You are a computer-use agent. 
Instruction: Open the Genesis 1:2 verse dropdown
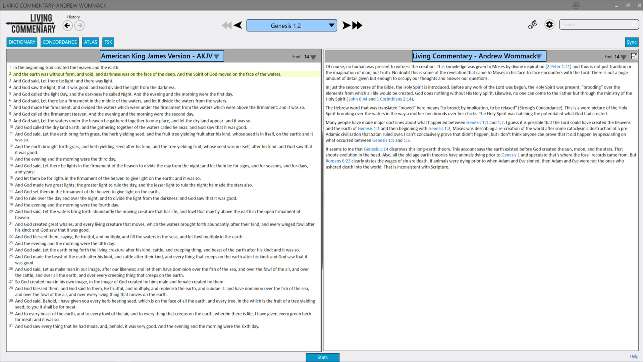coord(331,25)
